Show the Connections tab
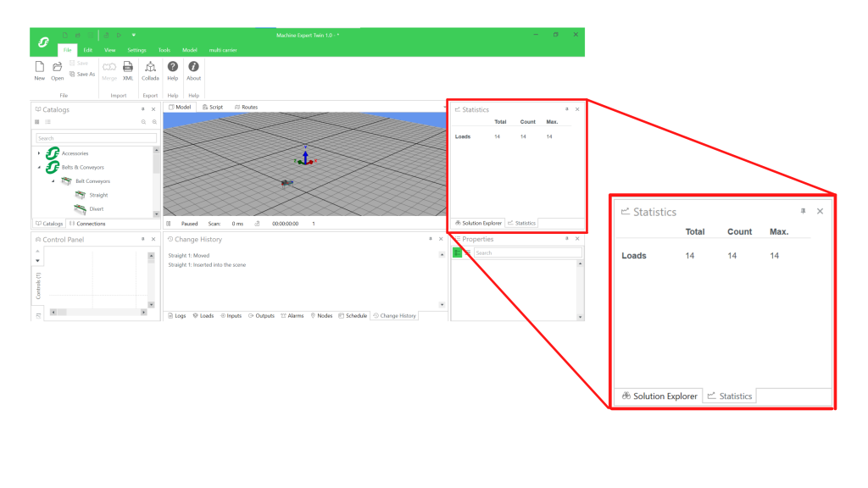 point(87,224)
